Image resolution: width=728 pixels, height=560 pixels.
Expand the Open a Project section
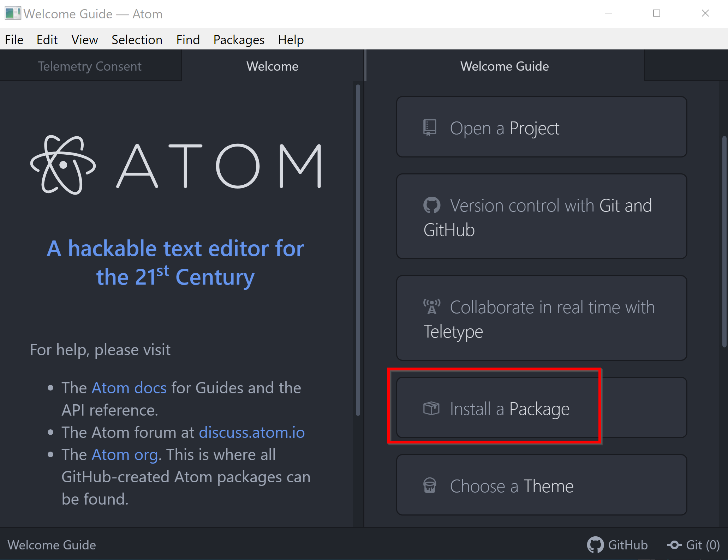click(x=542, y=127)
